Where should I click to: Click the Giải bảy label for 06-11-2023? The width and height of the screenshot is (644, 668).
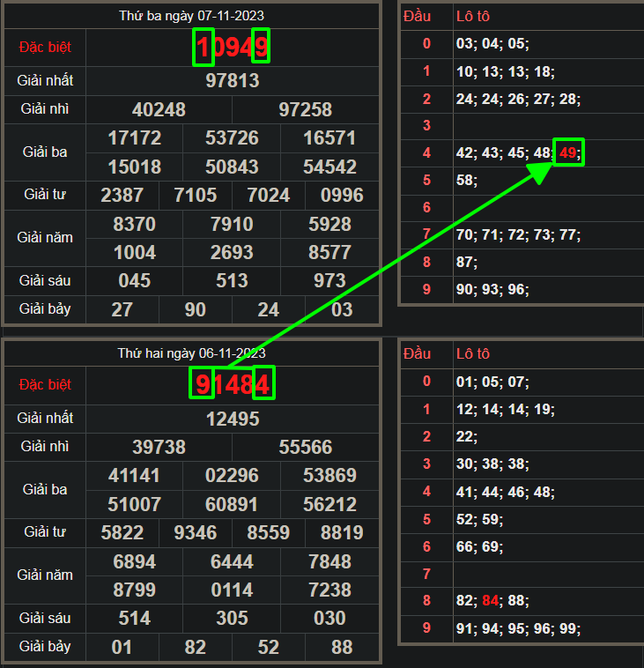tap(45, 647)
